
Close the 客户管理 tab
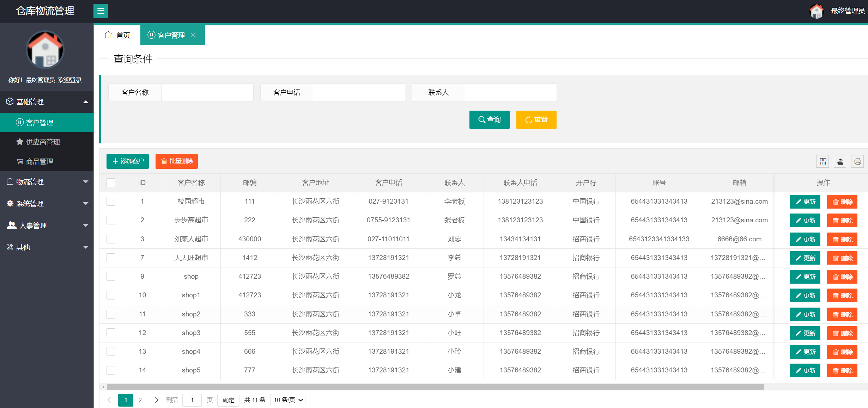[193, 35]
